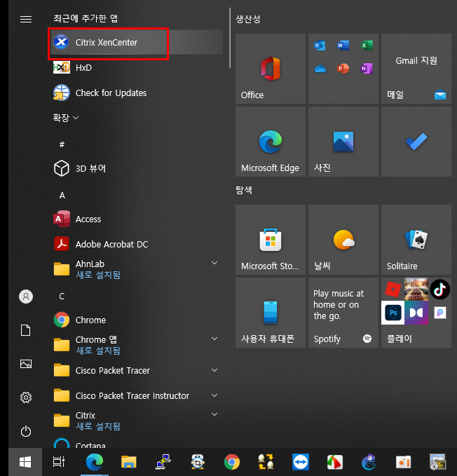Open TikTok in the 플레이 tile
457x476 pixels.
439,290
